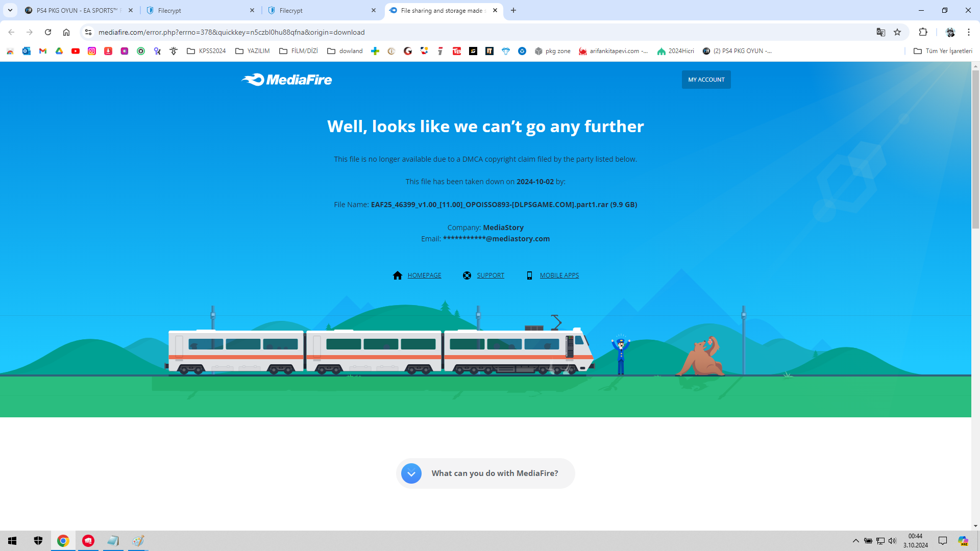This screenshot has width=980, height=551.
Task: Open Chrome from the taskbar
Action: tap(63, 541)
